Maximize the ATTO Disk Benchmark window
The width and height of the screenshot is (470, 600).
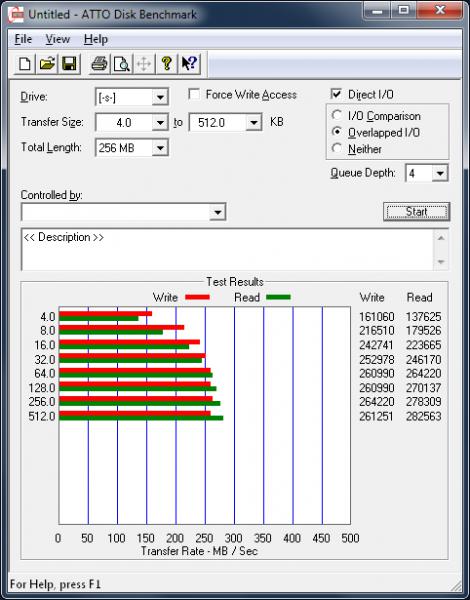[x=403, y=11]
